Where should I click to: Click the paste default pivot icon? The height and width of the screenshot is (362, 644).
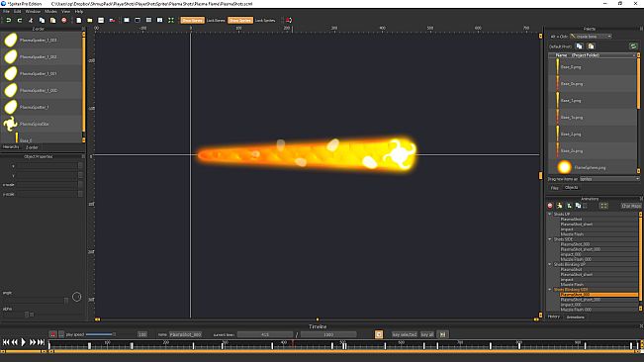pos(591,45)
